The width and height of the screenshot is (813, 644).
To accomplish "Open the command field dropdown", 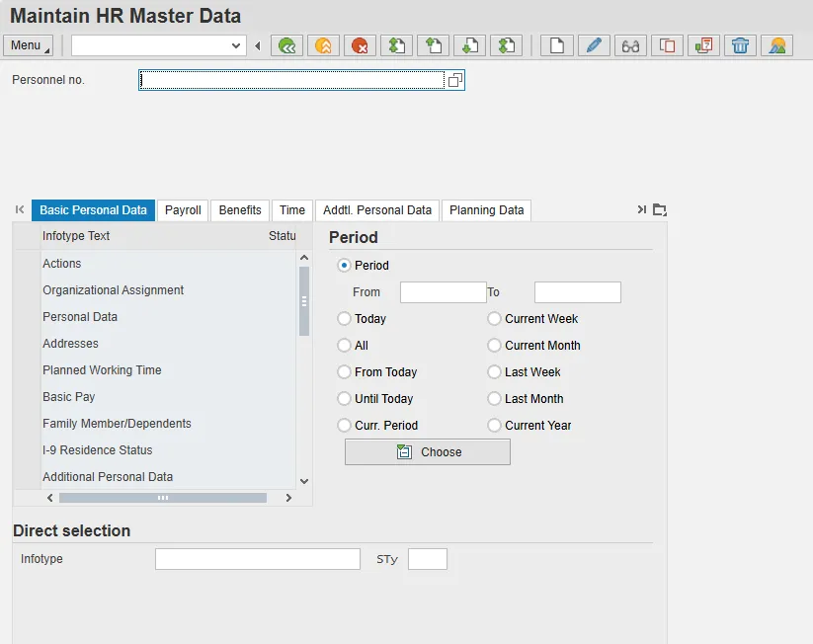I will [236, 45].
